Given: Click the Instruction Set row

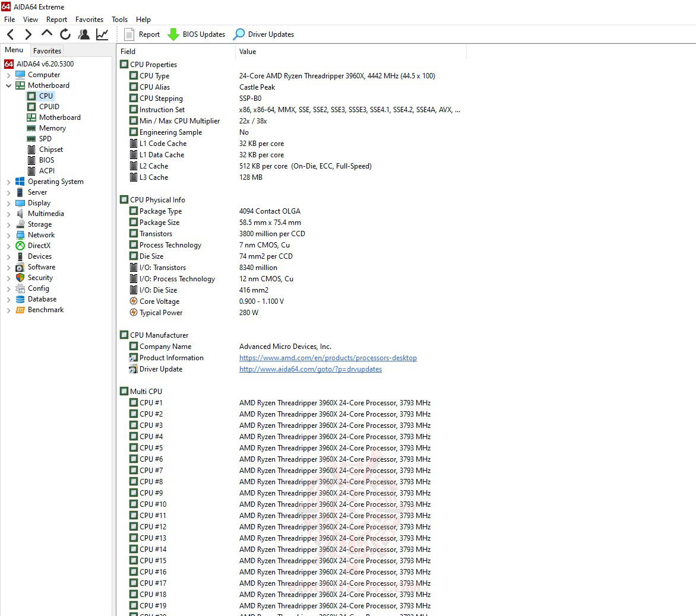Looking at the screenshot, I should point(293,110).
